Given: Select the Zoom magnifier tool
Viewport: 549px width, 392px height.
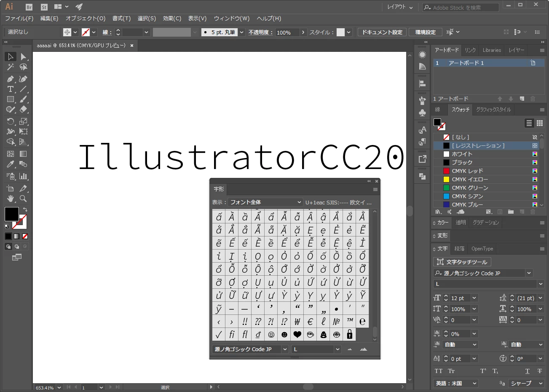Looking at the screenshot, I should tap(24, 199).
